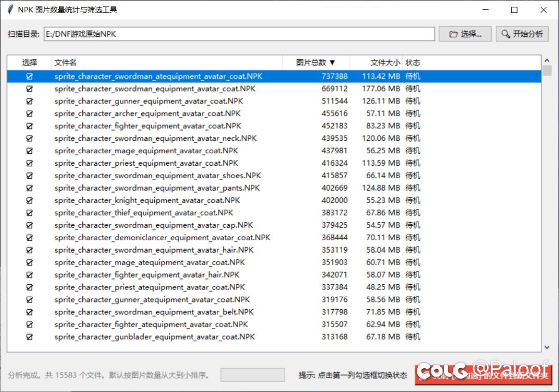Image resolution: width=559 pixels, height=392 pixels.
Task: Click the folder icon on the 选择 button
Action: [453, 34]
